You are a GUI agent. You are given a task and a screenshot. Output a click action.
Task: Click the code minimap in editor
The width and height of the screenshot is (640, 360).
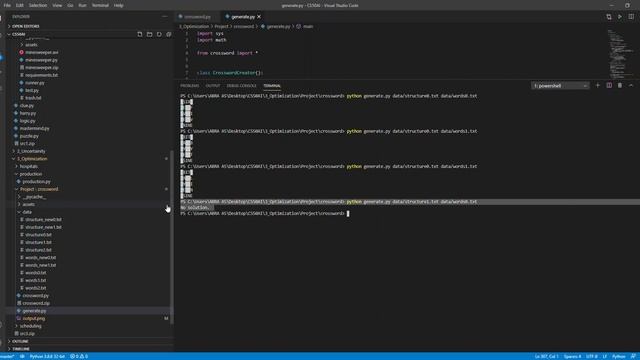tap(620, 53)
